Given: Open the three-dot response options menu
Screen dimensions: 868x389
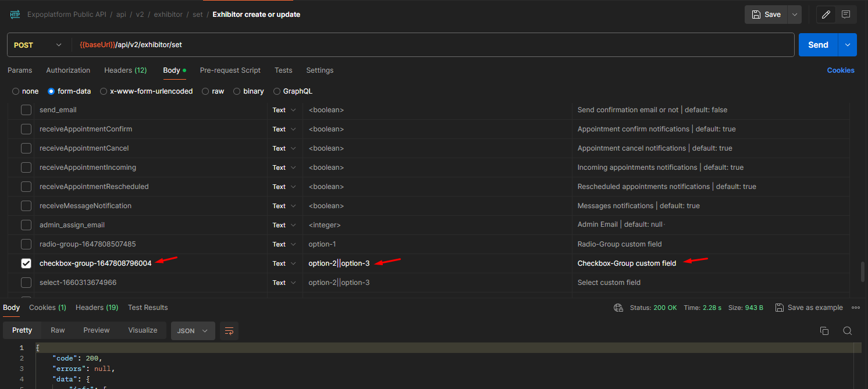Looking at the screenshot, I should (x=855, y=308).
